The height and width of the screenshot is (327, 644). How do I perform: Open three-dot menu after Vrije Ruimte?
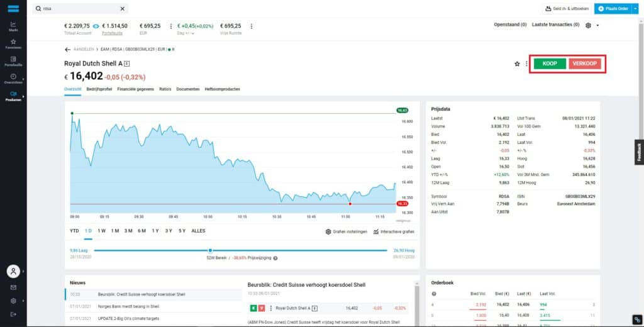pyautogui.click(x=252, y=26)
